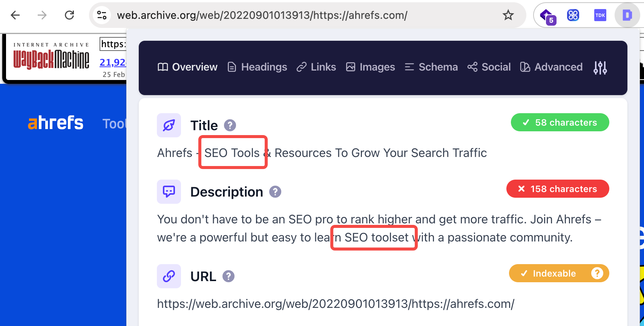Open extension settings sliders icon

600,68
